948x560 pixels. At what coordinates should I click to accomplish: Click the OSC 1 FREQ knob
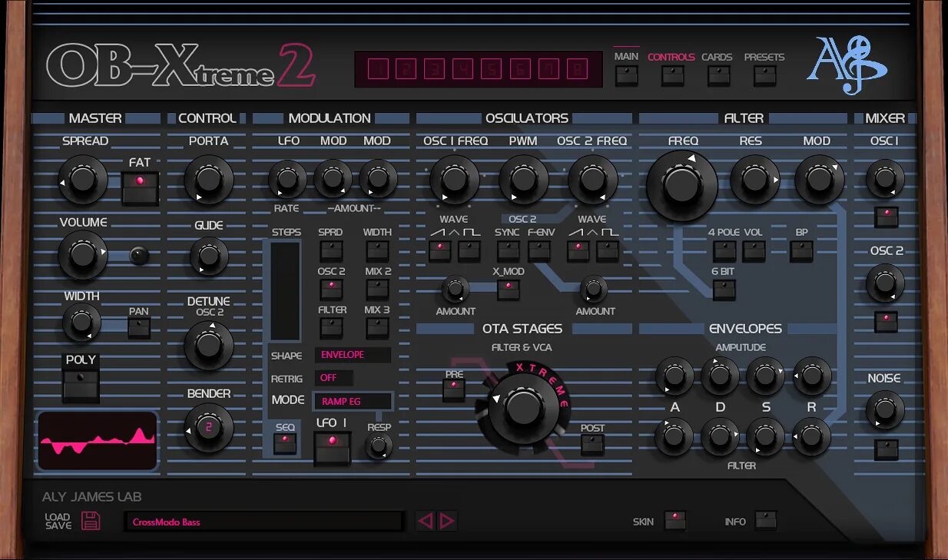tap(453, 180)
